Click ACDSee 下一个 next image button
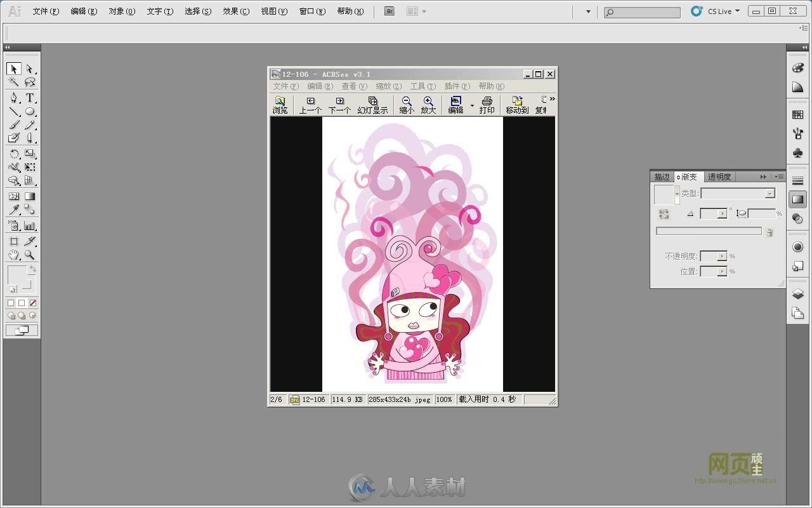The height and width of the screenshot is (508, 812). click(339, 105)
